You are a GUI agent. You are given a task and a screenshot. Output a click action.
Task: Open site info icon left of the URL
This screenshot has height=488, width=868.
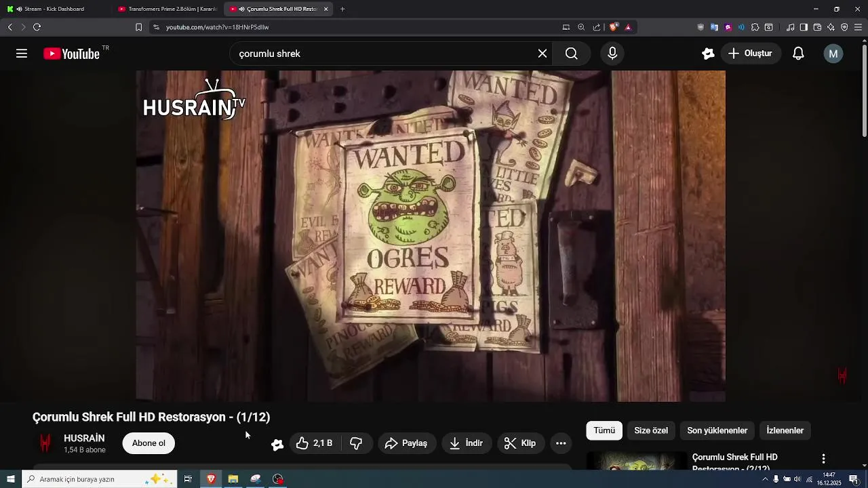coord(156,27)
